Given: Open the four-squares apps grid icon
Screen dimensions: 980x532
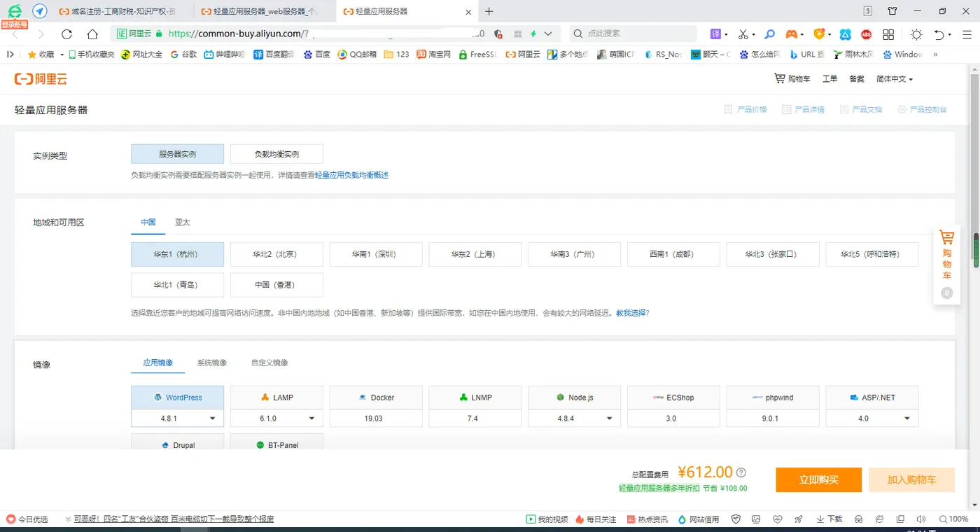Looking at the screenshot, I should [888, 34].
